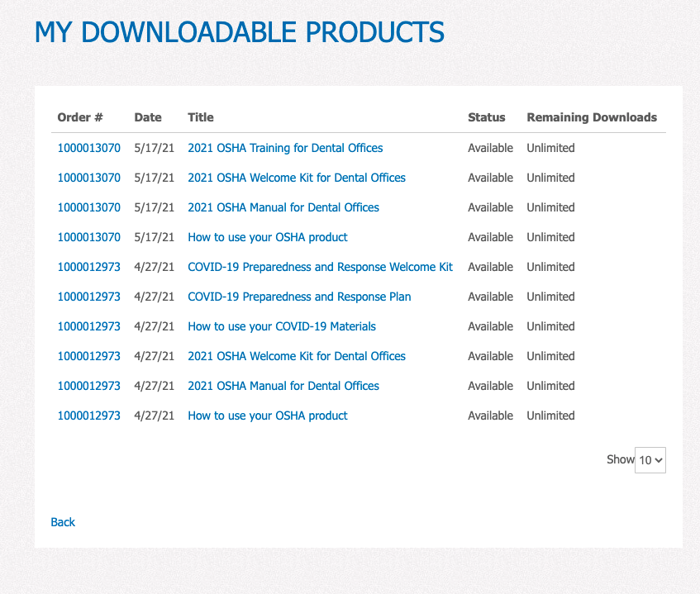Image resolution: width=700 pixels, height=594 pixels.
Task: Open 5/17/21 How to use your OSHA product
Action: tap(268, 237)
